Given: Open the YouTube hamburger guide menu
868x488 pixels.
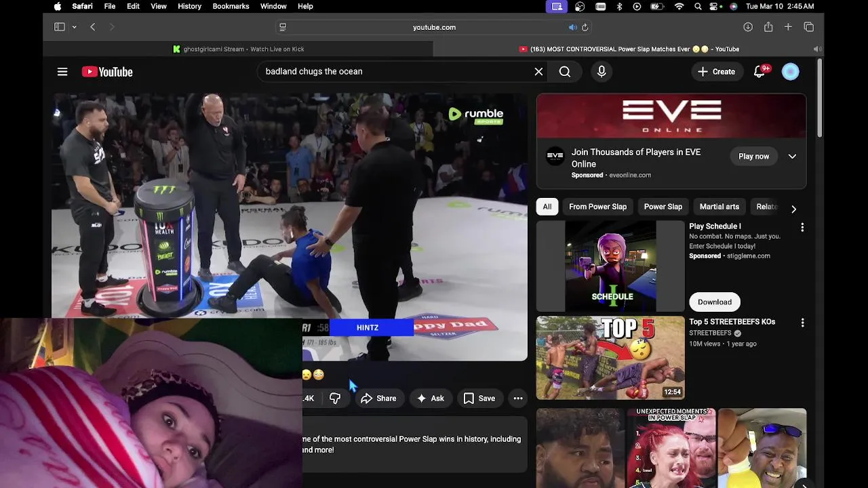Looking at the screenshot, I should (62, 72).
